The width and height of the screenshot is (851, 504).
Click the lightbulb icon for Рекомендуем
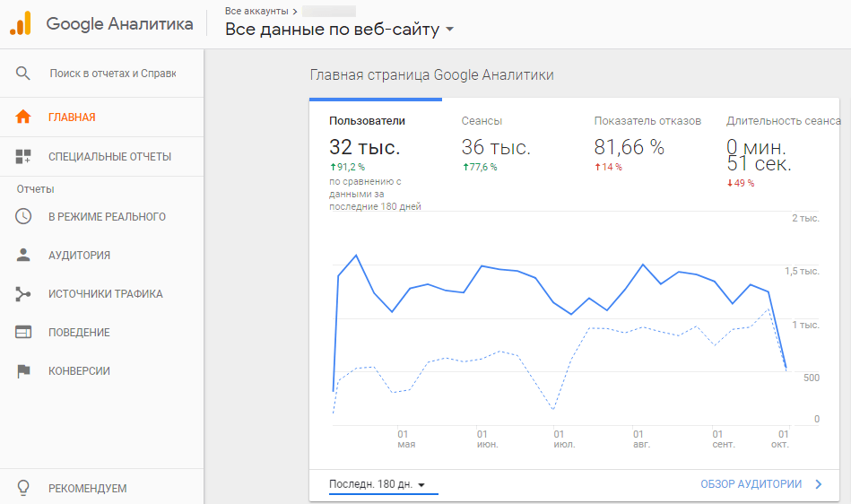point(23,489)
